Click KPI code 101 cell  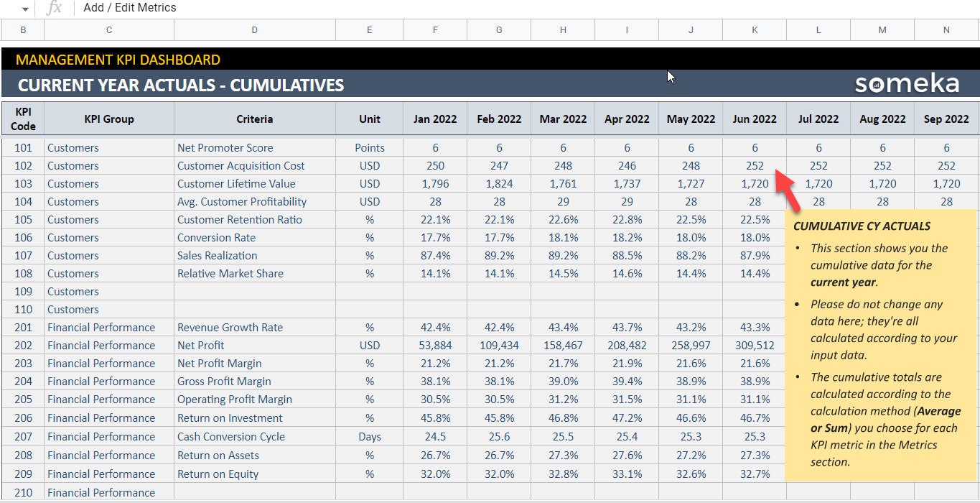pos(23,147)
